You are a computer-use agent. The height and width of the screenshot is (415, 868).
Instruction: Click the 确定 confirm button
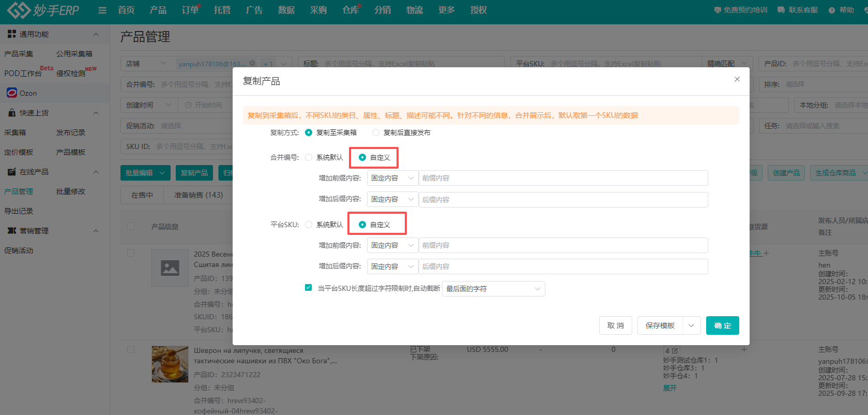click(722, 325)
